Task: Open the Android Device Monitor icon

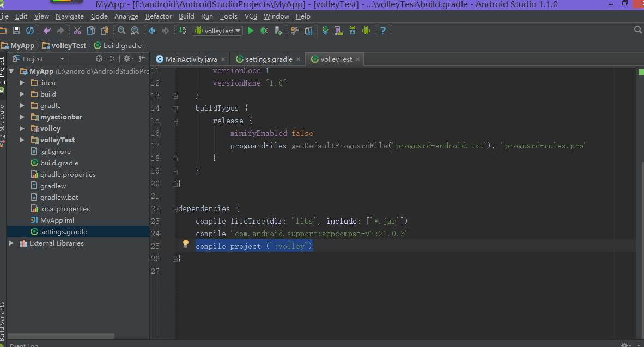Action: click(x=366, y=31)
